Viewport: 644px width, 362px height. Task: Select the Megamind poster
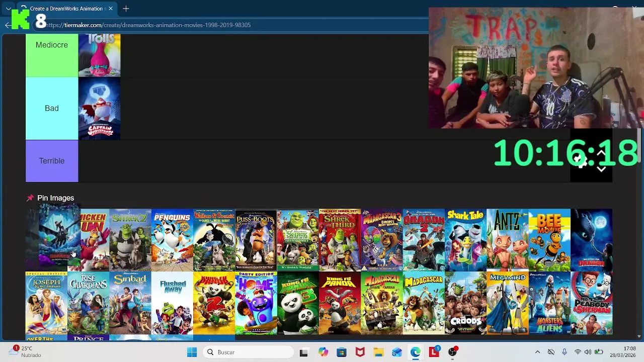(x=508, y=303)
